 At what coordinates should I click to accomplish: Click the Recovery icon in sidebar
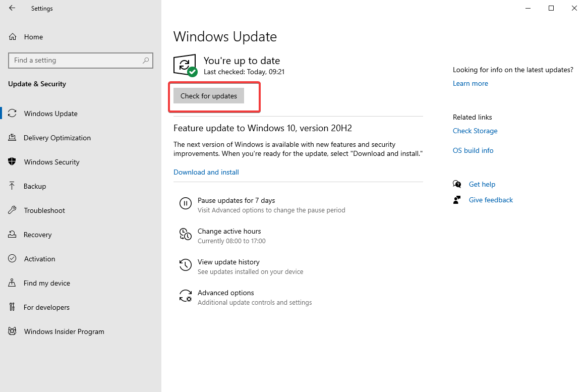12,235
